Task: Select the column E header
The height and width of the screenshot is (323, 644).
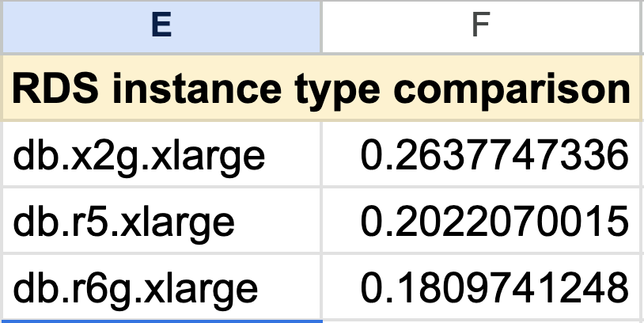Action: (x=161, y=27)
